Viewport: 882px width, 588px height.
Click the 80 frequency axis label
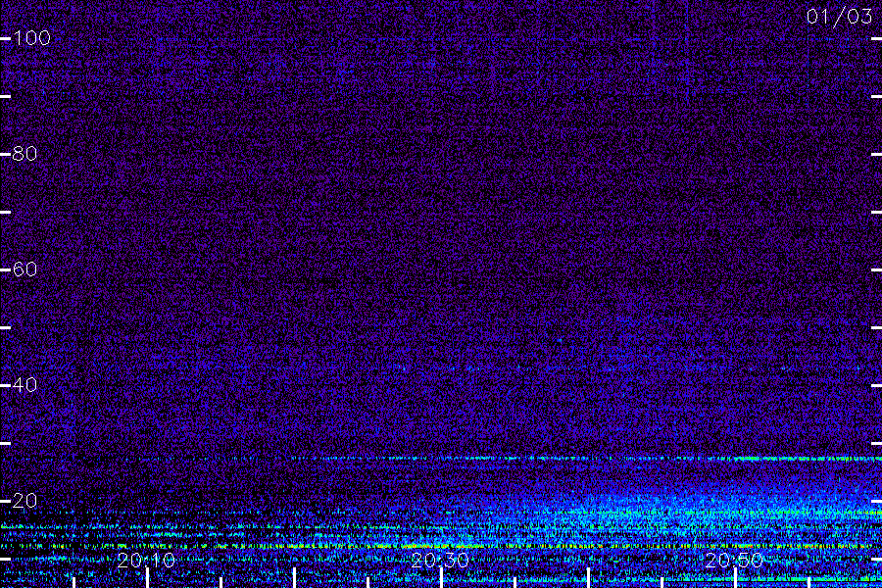(x=24, y=154)
